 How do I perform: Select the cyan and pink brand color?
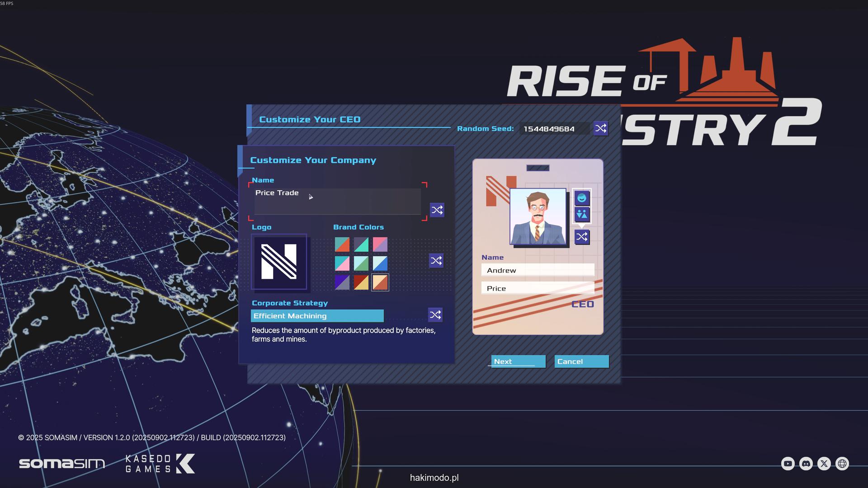pyautogui.click(x=342, y=263)
